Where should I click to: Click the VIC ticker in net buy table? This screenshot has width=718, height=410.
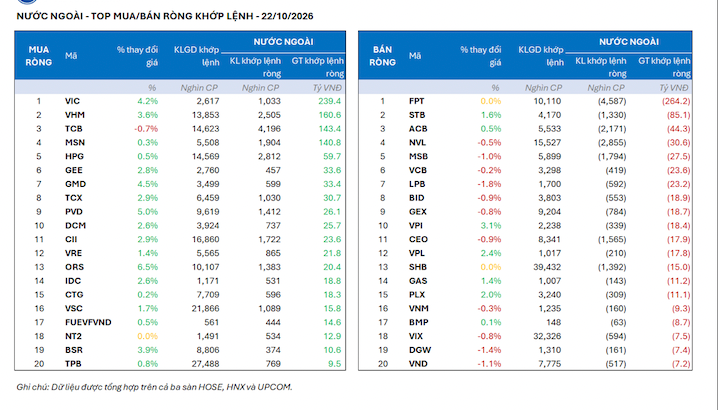pos(72,101)
